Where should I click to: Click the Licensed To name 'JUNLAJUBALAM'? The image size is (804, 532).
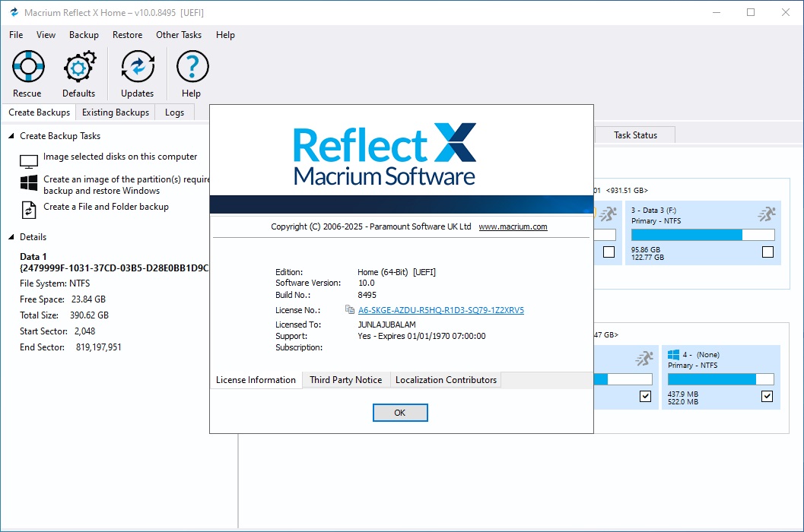[x=386, y=325]
